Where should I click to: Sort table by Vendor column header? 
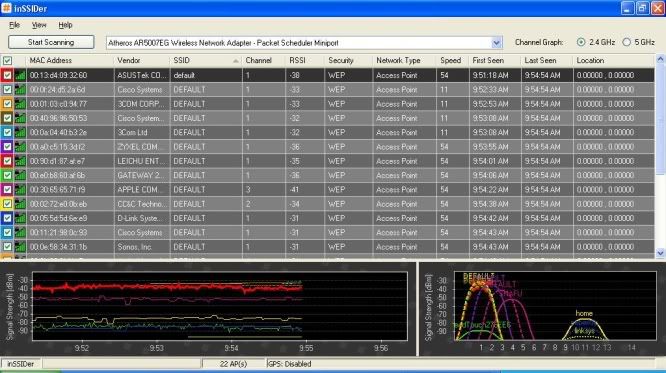click(142, 61)
